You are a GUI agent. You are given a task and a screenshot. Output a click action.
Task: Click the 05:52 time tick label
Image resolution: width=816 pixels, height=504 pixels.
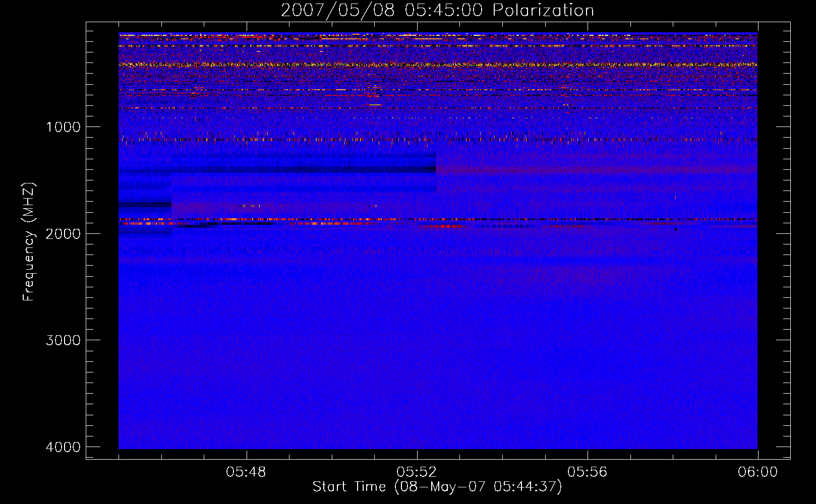417,472
